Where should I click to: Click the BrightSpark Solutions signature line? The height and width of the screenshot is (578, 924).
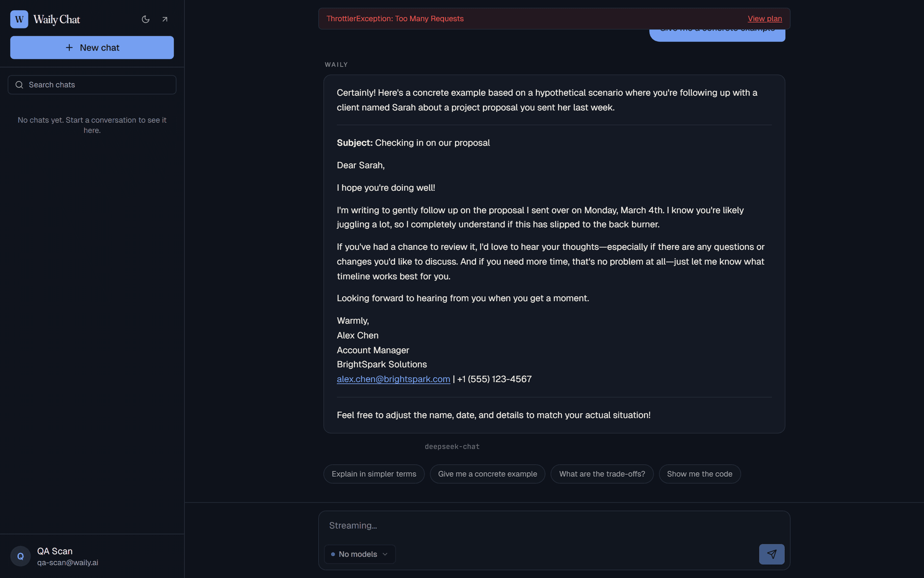pyautogui.click(x=382, y=364)
